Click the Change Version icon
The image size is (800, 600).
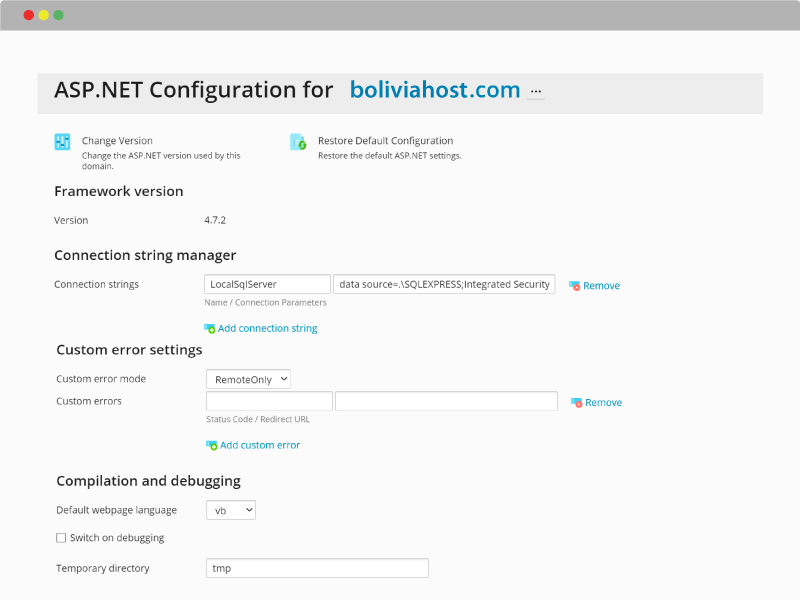62,142
